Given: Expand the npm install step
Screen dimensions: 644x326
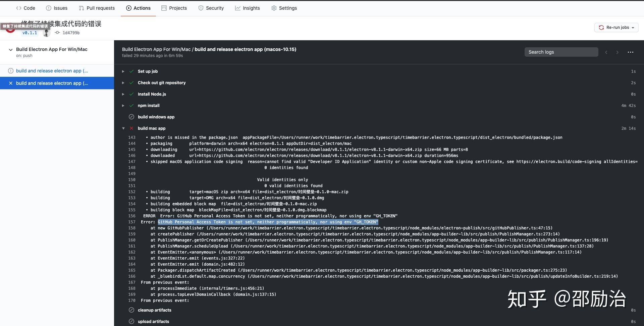Looking at the screenshot, I should tap(123, 105).
